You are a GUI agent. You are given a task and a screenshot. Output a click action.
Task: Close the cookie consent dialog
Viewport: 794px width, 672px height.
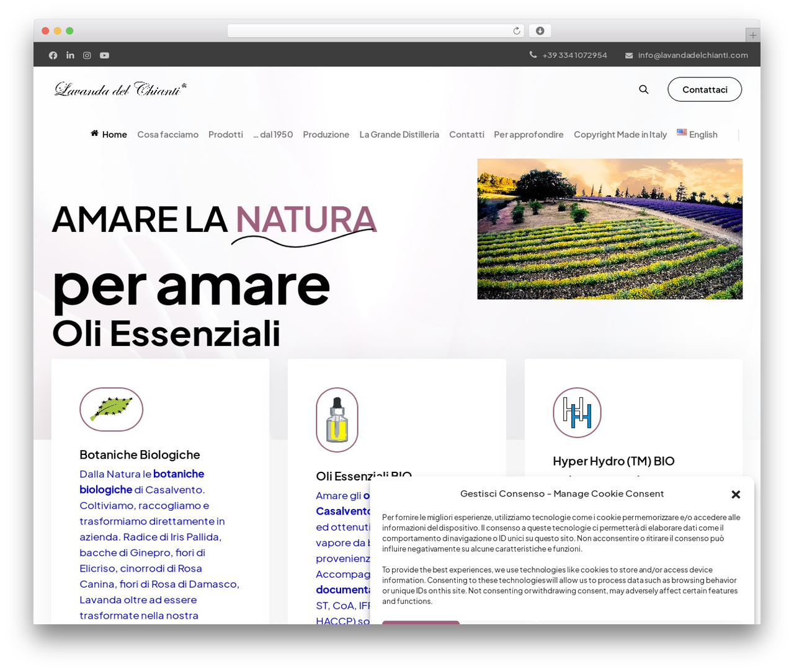pyautogui.click(x=736, y=494)
